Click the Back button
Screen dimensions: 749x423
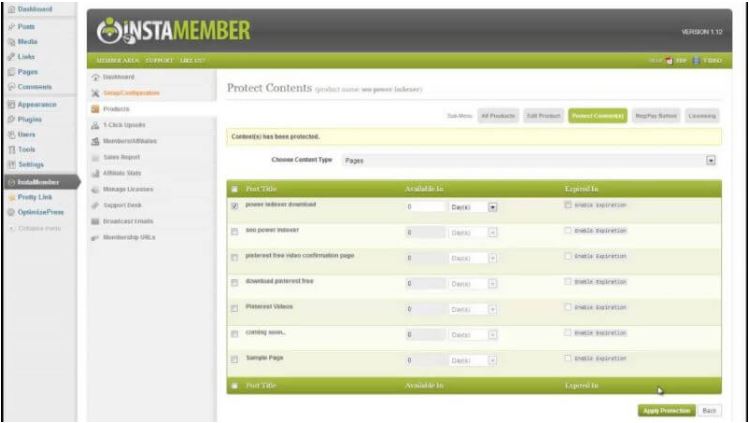(709, 411)
